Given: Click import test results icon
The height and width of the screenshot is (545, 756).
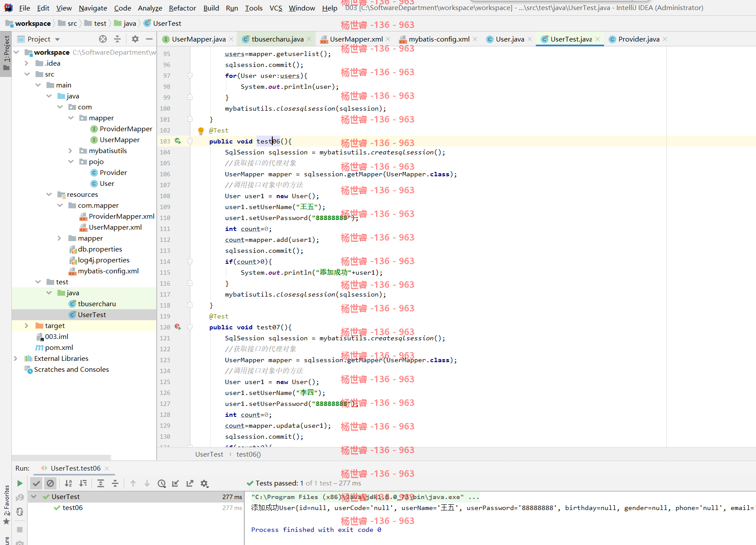Looking at the screenshot, I should tap(176, 483).
